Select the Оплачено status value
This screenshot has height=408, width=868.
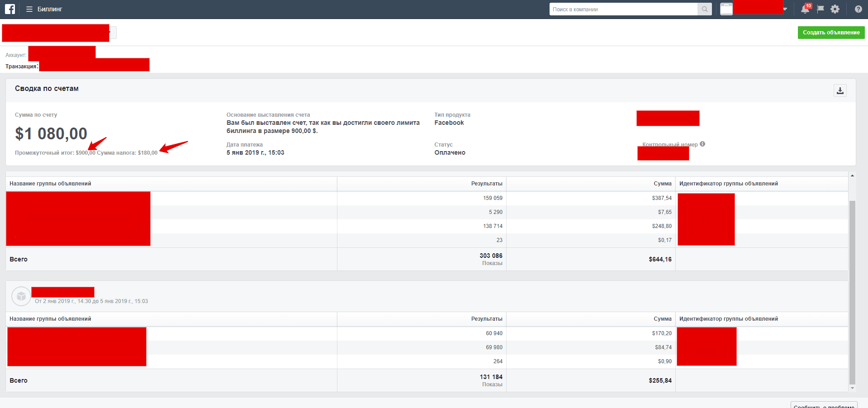tap(450, 152)
